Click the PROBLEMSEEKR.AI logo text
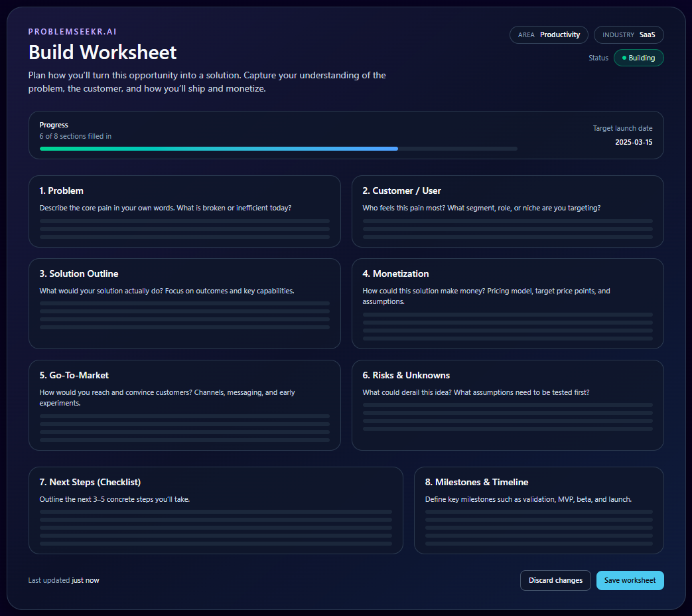692x616 pixels. tap(72, 31)
